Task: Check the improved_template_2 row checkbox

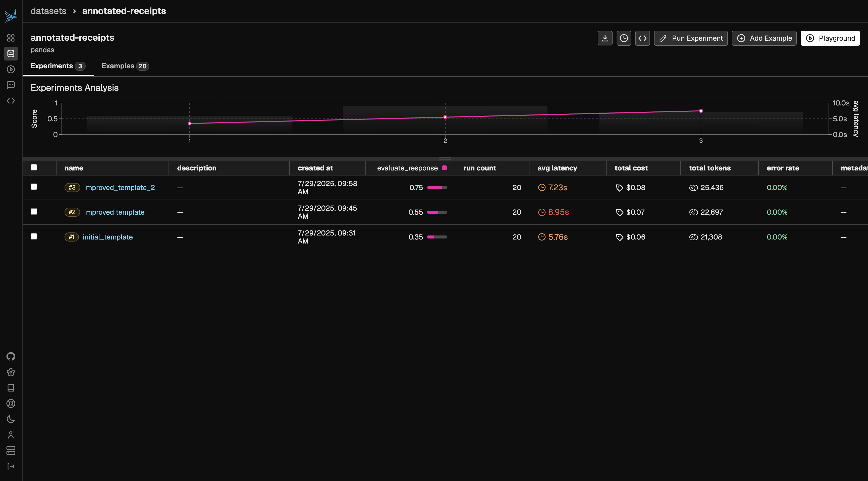Action: pos(34,187)
